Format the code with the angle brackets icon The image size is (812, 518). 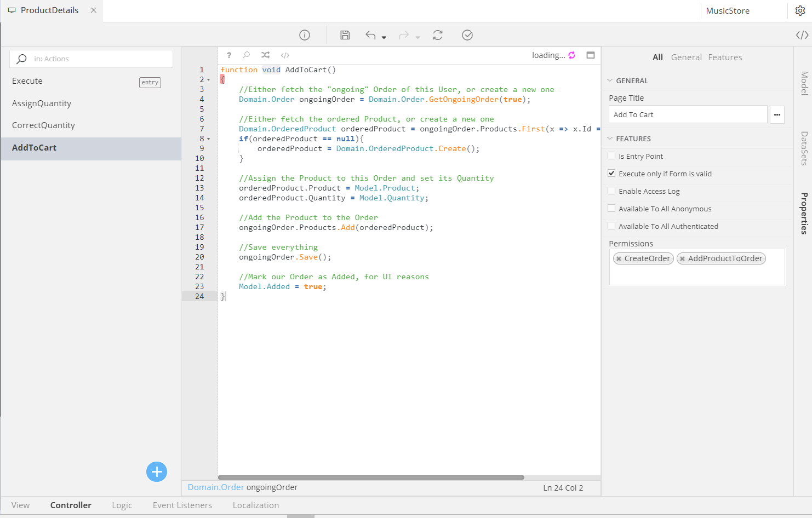[285, 55]
